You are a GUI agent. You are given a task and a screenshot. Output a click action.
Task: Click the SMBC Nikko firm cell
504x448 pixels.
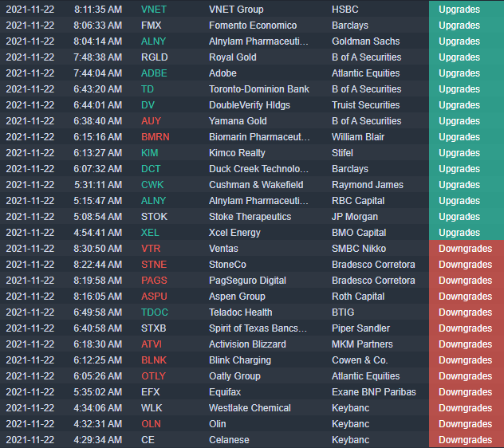tap(358, 249)
